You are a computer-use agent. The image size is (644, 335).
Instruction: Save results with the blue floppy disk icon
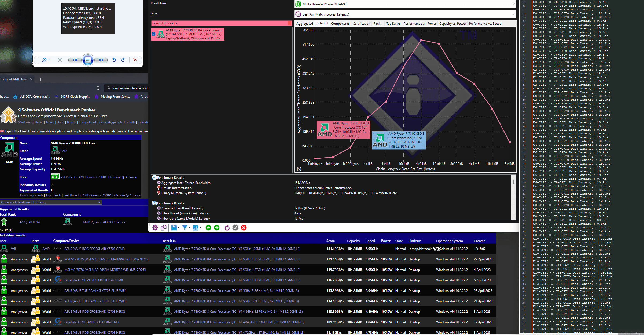click(174, 228)
